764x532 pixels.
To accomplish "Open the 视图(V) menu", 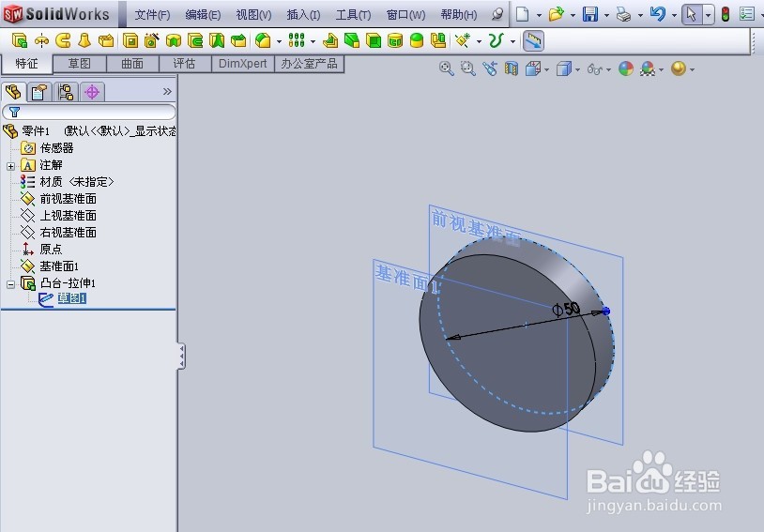I will [x=253, y=15].
